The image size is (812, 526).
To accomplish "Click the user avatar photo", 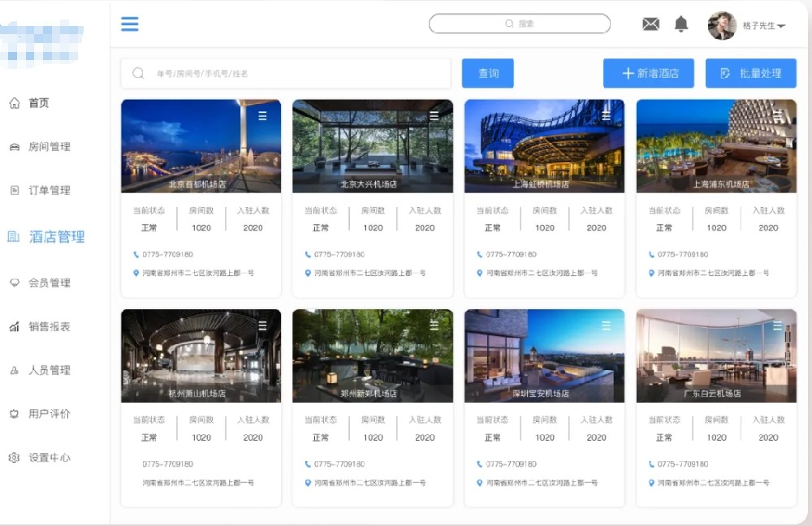I will [722, 25].
